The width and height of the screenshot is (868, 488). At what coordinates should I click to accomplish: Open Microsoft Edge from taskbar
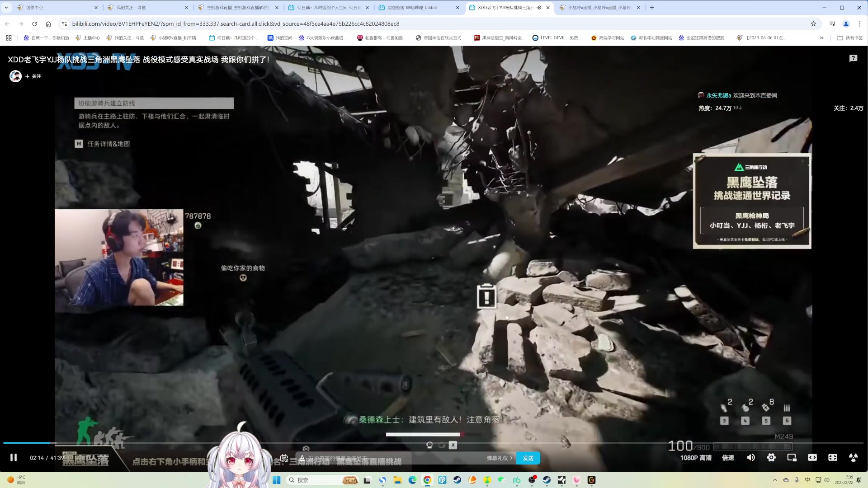pyautogui.click(x=412, y=480)
